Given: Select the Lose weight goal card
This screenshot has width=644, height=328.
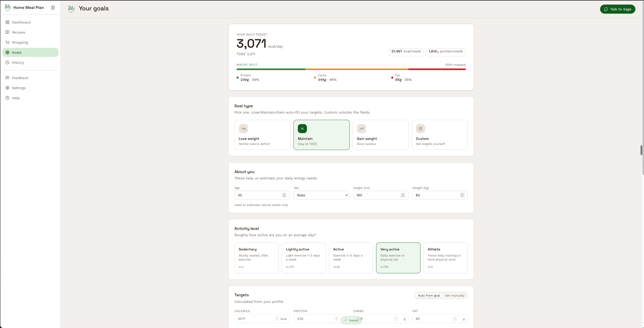Looking at the screenshot, I should coord(262,135).
